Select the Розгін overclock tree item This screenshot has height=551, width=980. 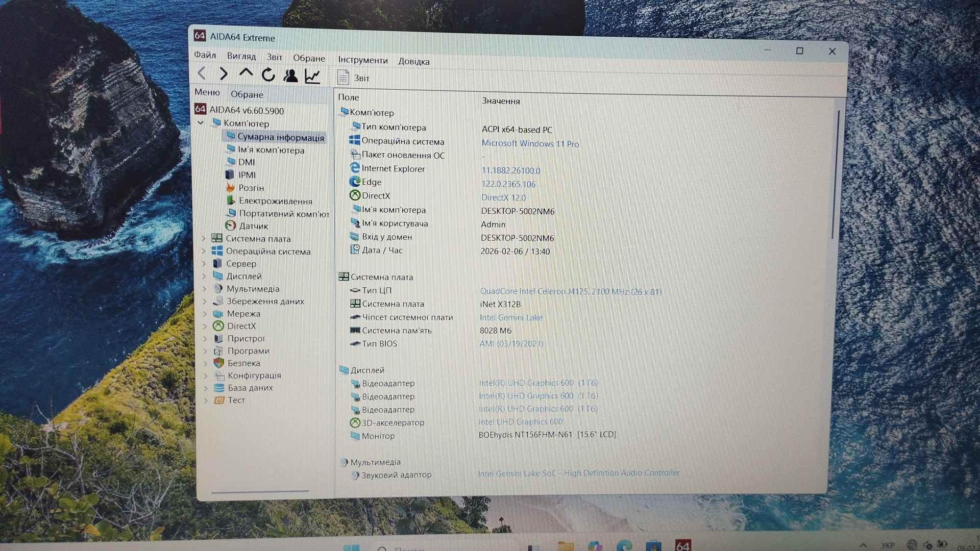251,188
